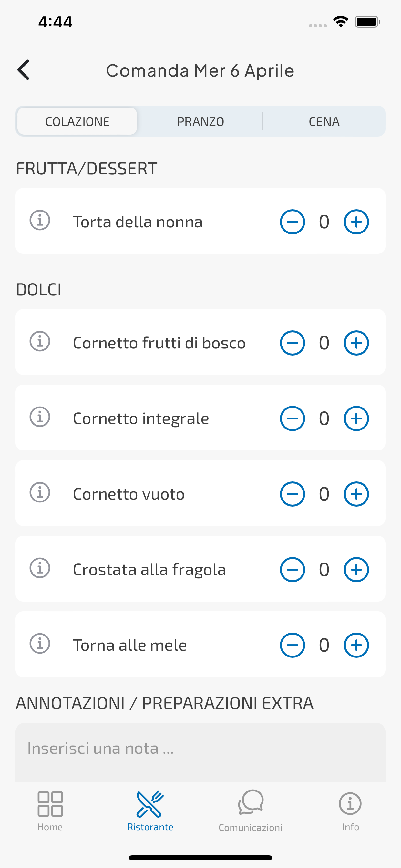The height and width of the screenshot is (868, 401).
Task: Decrease Cornetto integrale quantity
Action: pos(292,418)
